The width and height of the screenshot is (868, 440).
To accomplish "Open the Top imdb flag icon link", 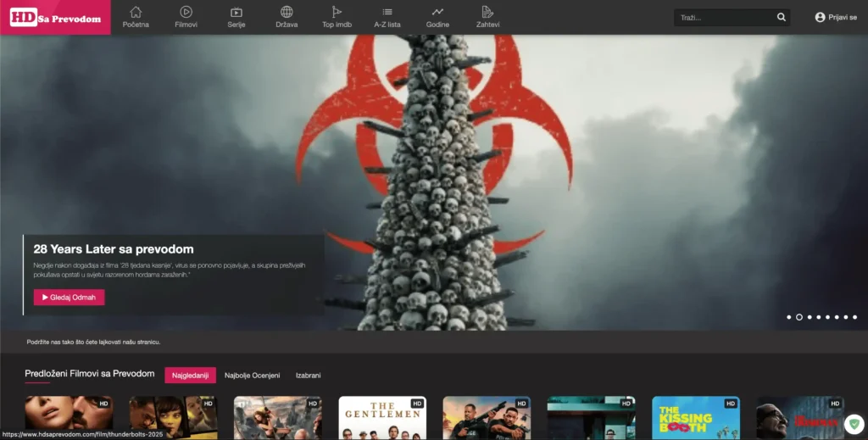I will pyautogui.click(x=337, y=17).
